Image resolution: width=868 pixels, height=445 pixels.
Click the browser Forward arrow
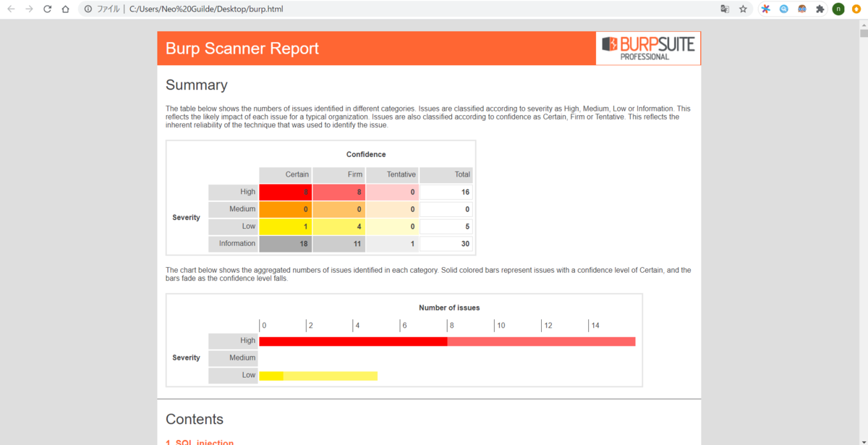[x=29, y=9]
